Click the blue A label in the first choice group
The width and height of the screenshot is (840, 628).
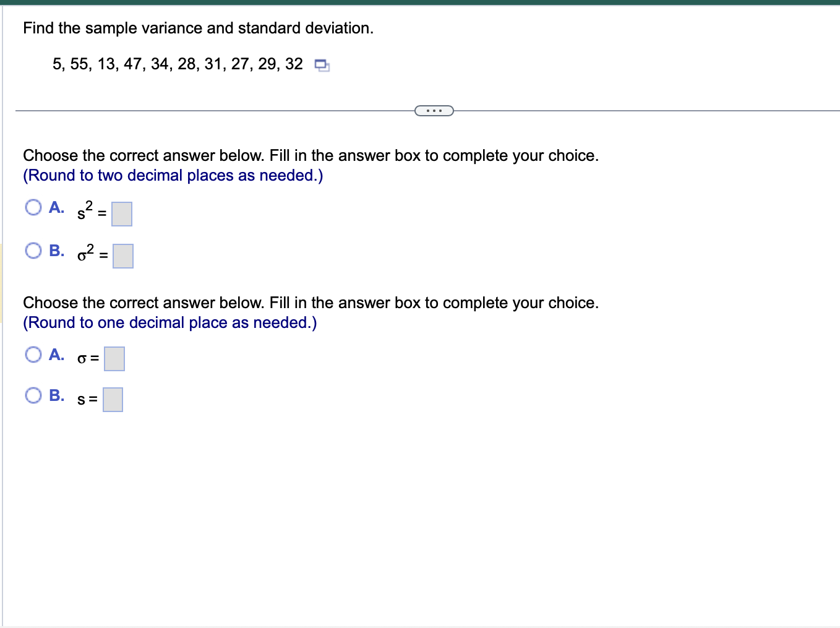click(x=56, y=207)
